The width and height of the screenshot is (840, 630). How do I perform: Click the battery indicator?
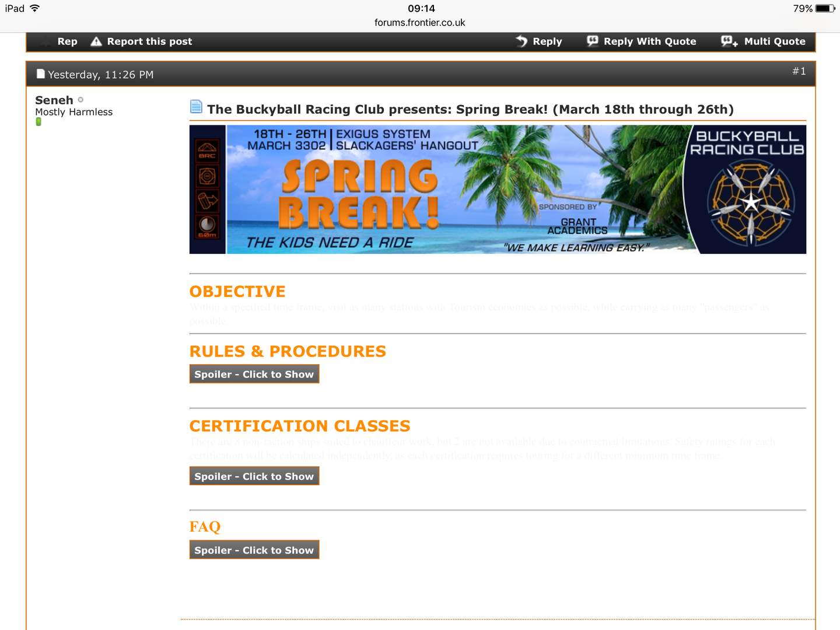[x=825, y=8]
